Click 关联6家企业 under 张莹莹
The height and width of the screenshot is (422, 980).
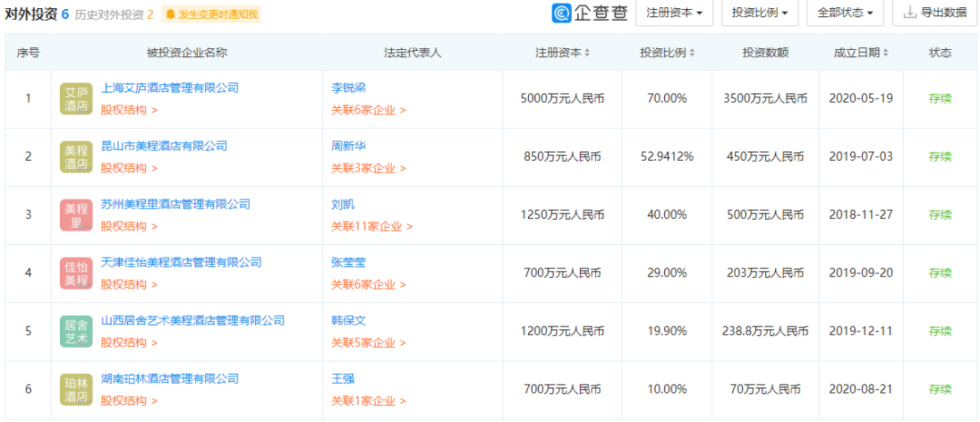point(368,285)
